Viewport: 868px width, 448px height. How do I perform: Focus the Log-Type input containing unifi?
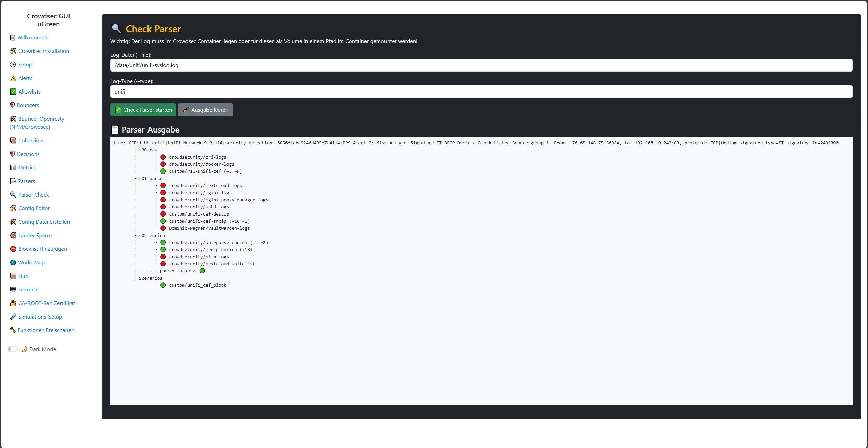pos(481,91)
